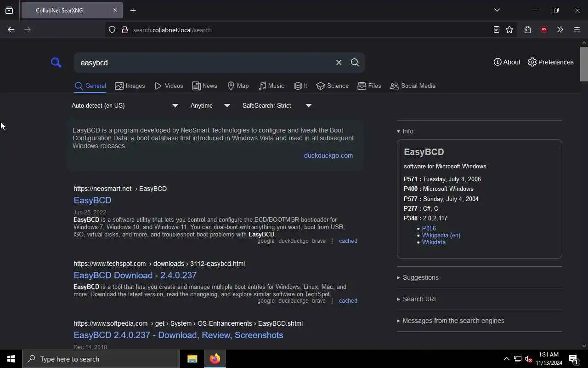Click the Firefox taskbar icon
The width and height of the screenshot is (588, 368).
tap(215, 359)
